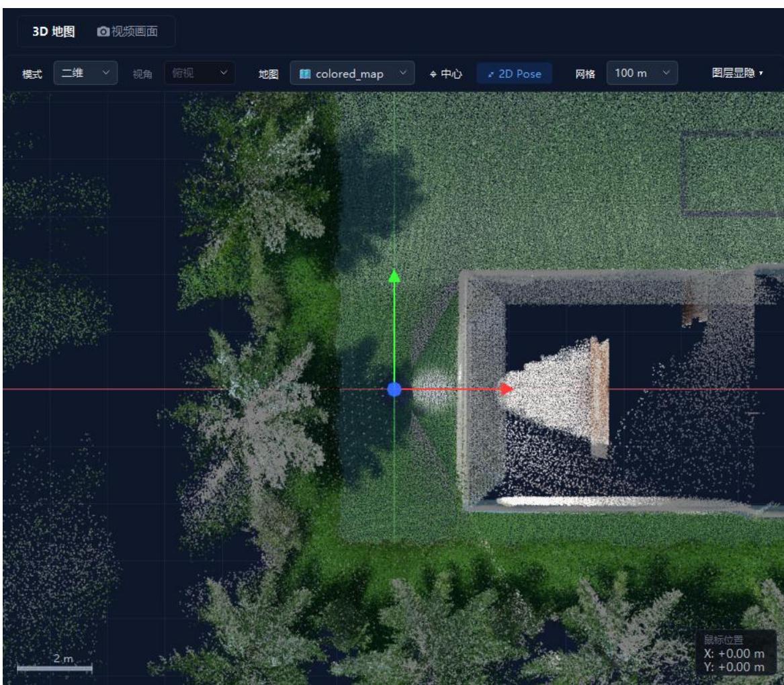Click the chevron in the 二维 mode box
Viewport: 784px width, 685px height.
point(106,73)
